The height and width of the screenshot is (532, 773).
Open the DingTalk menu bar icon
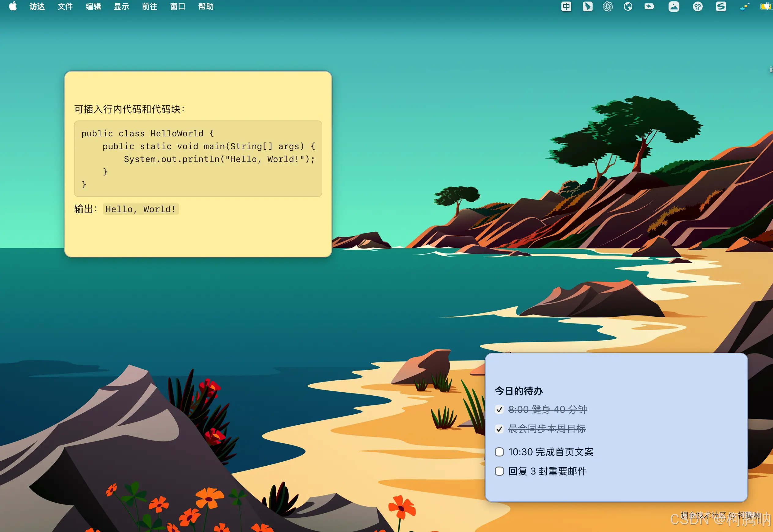pos(587,6)
